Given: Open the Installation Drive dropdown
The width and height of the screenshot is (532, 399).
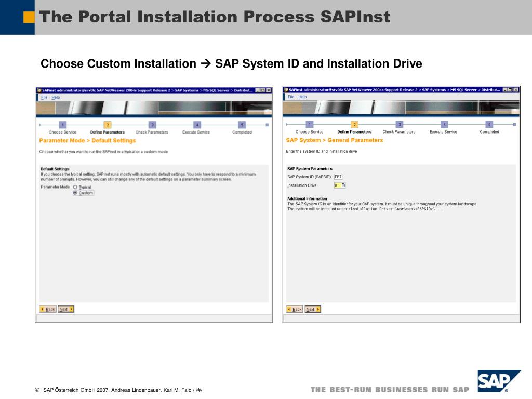Looking at the screenshot, I should point(343,185).
